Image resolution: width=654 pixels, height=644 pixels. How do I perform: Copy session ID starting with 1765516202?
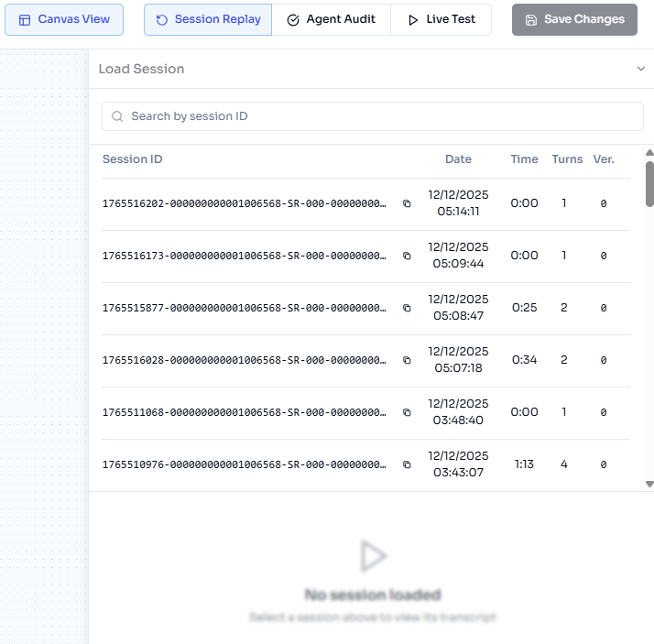tap(407, 204)
